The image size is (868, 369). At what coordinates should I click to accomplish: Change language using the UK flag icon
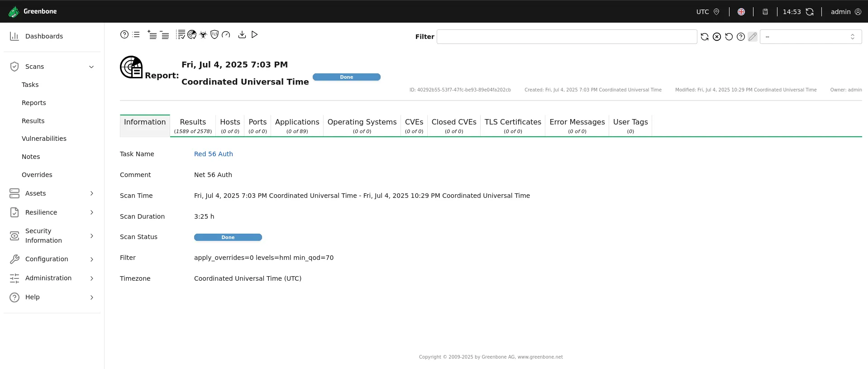[741, 12]
